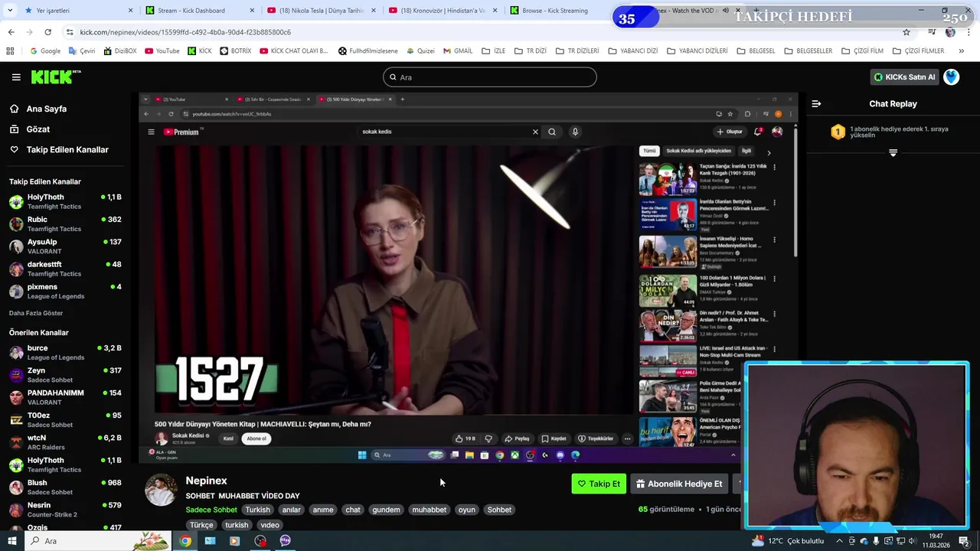The image size is (980, 551).
Task: Select the Türkçe tag
Action: [201, 525]
